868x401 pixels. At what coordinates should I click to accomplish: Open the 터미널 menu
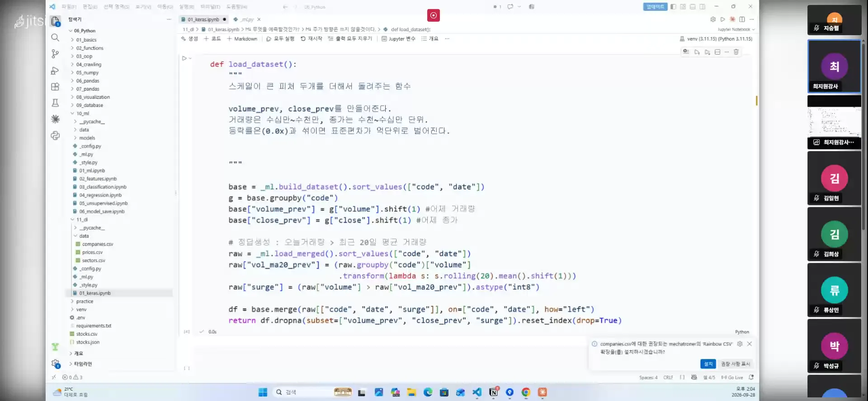[x=210, y=7]
